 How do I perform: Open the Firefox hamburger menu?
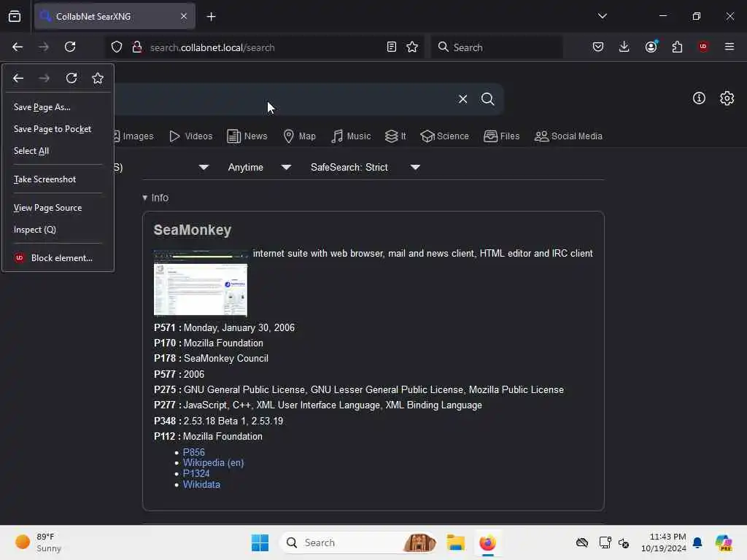click(729, 47)
